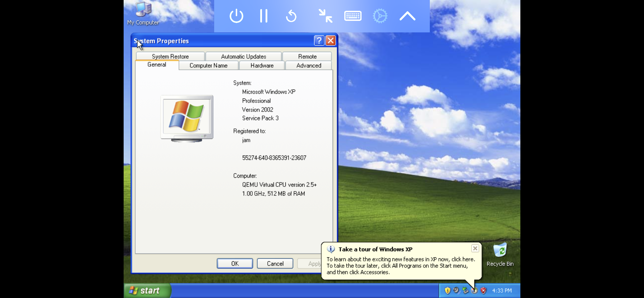Click the yellow shield updates tray icon
The width and height of the screenshot is (644, 298).
447,290
